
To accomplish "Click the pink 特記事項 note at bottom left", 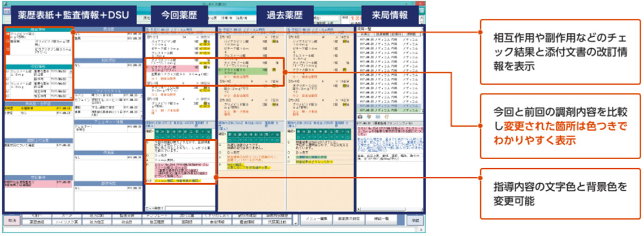I will (x=38, y=184).
